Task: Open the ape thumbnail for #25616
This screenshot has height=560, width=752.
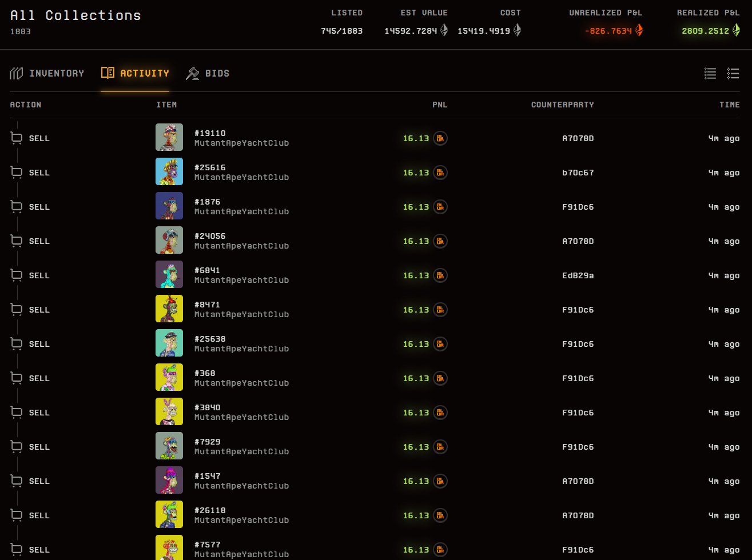Action: click(x=169, y=171)
